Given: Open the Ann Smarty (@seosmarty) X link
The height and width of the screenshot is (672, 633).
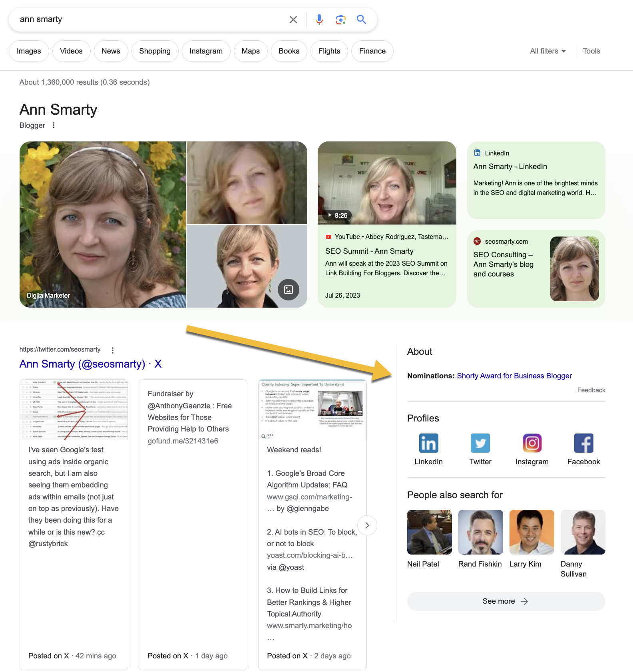Looking at the screenshot, I should tap(91, 364).
